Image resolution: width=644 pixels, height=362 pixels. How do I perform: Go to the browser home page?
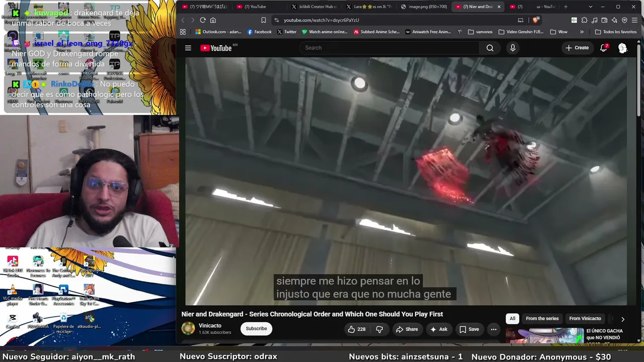[213, 20]
